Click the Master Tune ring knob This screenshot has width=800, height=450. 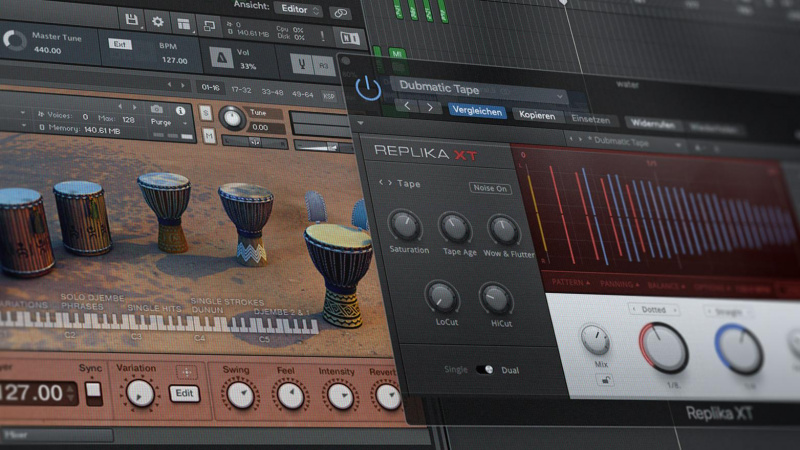[x=14, y=40]
